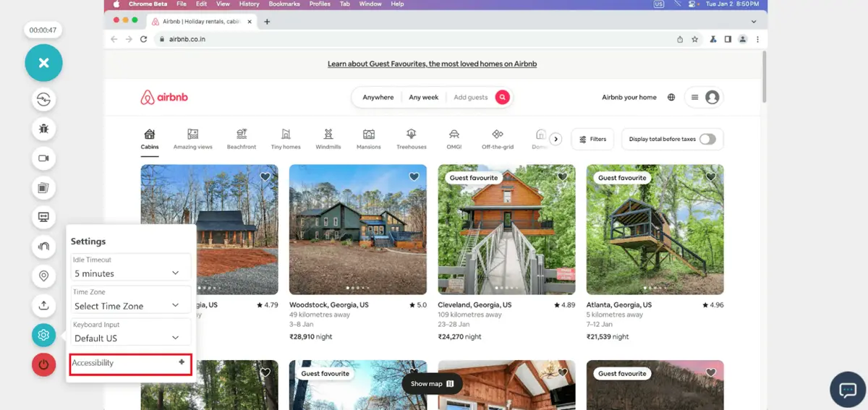This screenshot has height=410, width=868.
Task: Open the Bookmarks menu
Action: coord(284,4)
